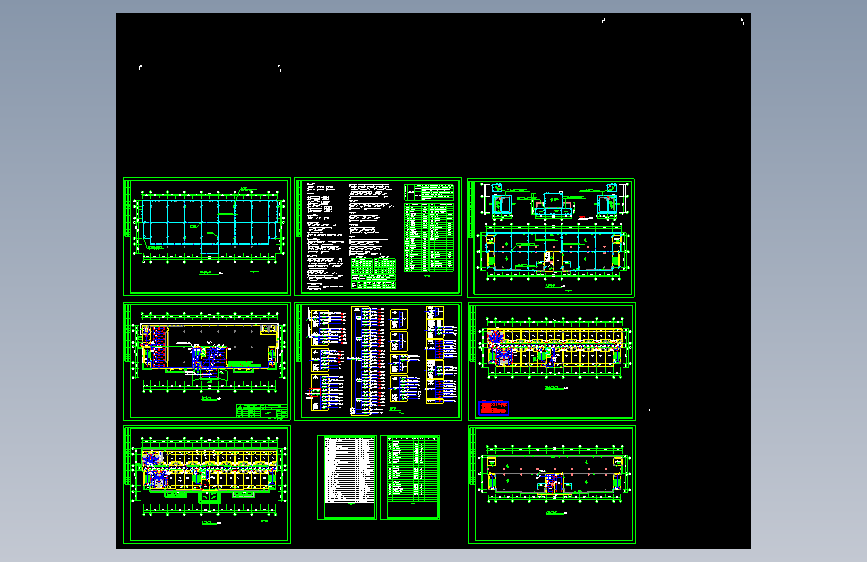Select the sheet with three small roof detail plans
The width and height of the screenshot is (867, 562).
click(551, 237)
